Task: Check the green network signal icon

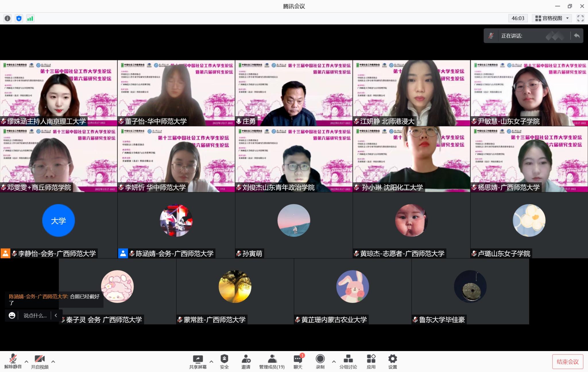Action: (x=30, y=19)
